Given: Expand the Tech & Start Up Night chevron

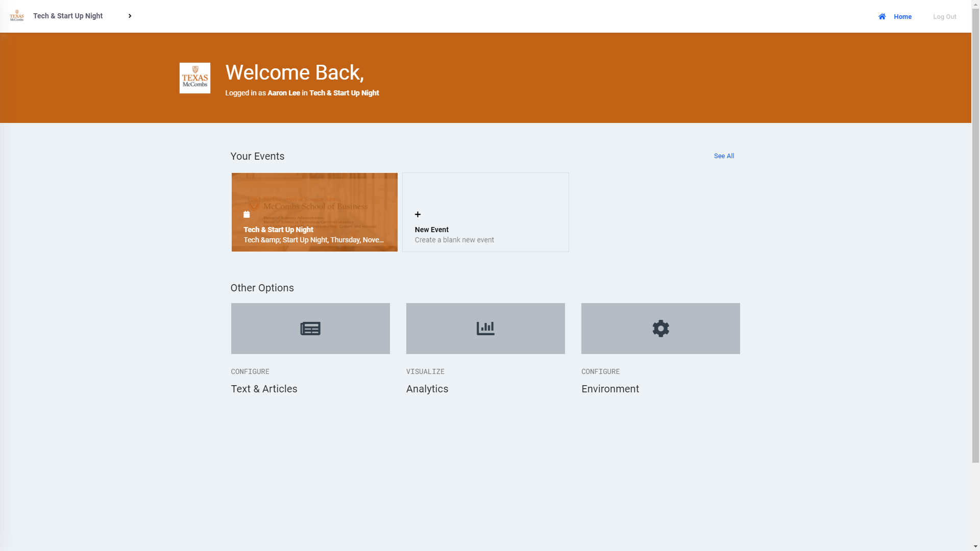Looking at the screenshot, I should pos(130,16).
